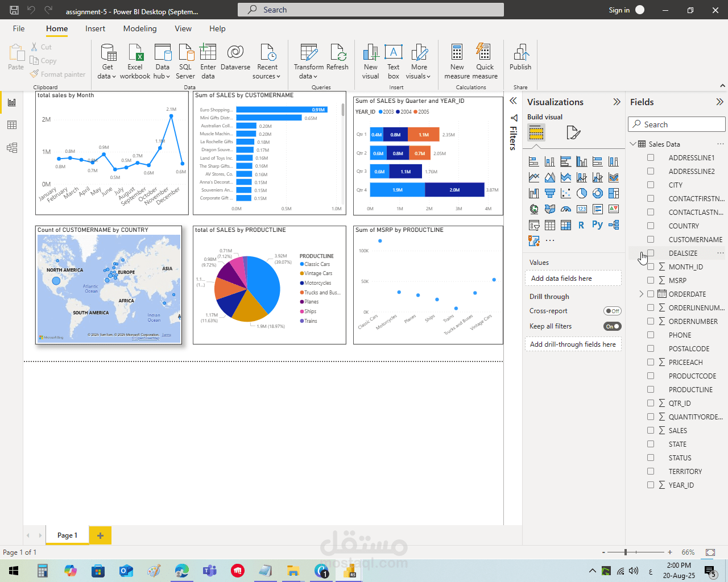Switch to the Insert ribbon tab
This screenshot has height=582, width=728.
95,28
